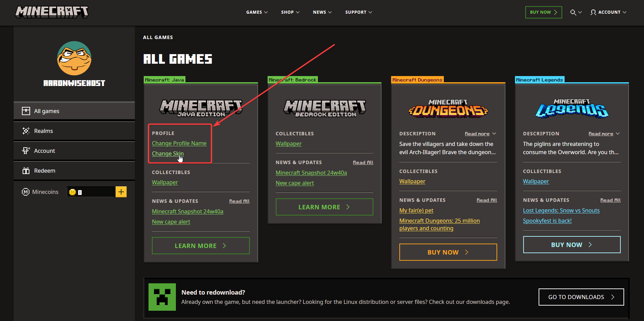The height and width of the screenshot is (321, 644).
Task: Click Read All in Bedrock news section
Action: (363, 162)
